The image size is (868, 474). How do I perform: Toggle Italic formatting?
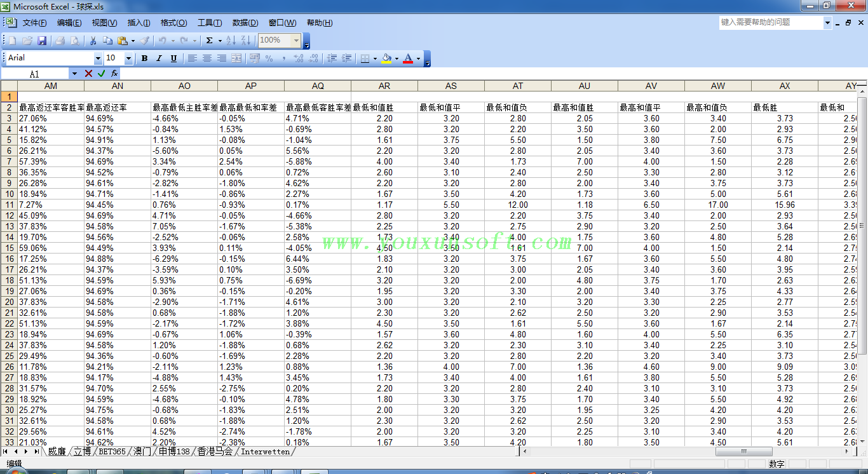click(x=159, y=58)
